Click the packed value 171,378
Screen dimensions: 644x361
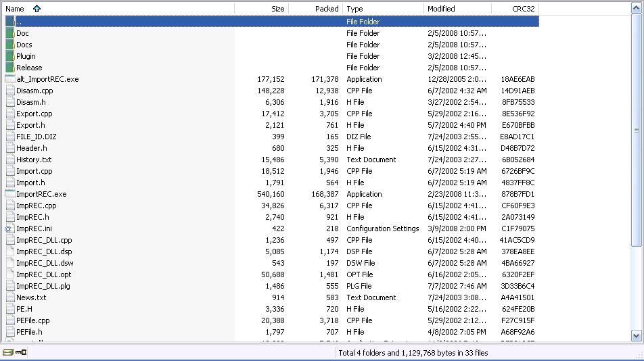pos(325,79)
